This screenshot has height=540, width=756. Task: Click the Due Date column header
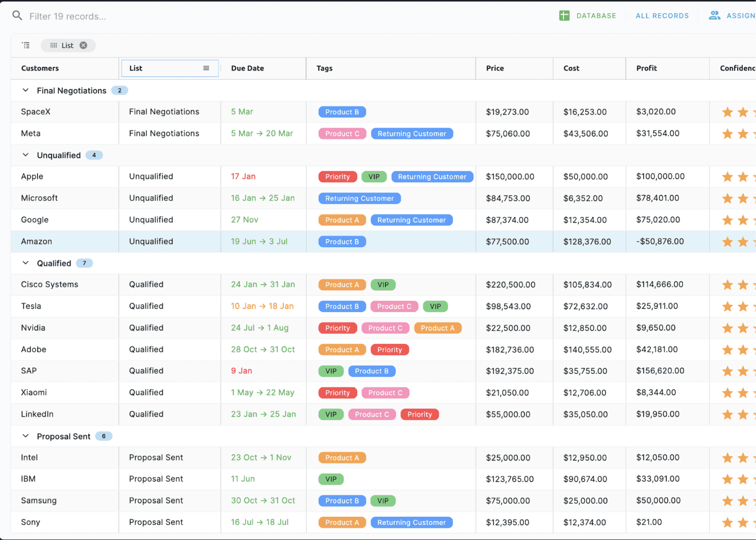coord(247,68)
